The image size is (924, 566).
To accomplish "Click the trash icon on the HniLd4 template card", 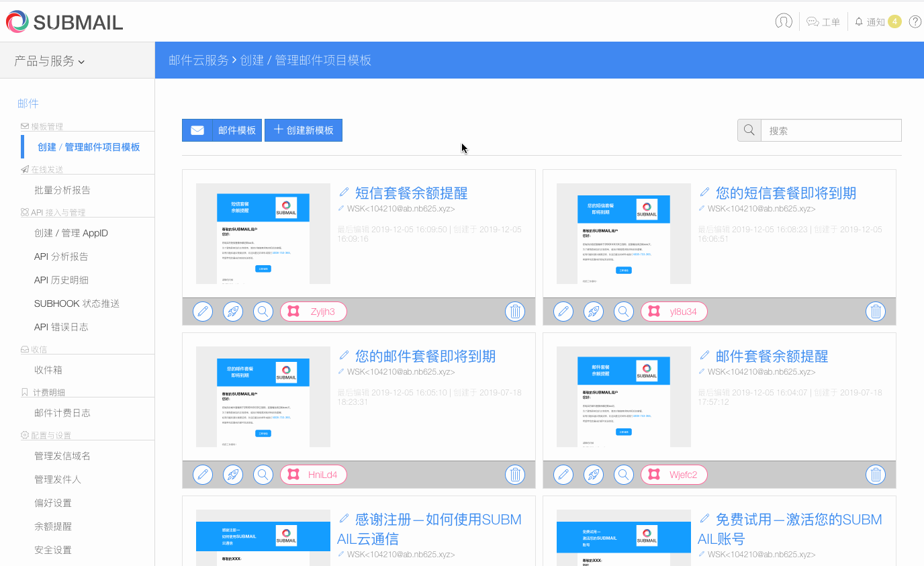I will (514, 474).
